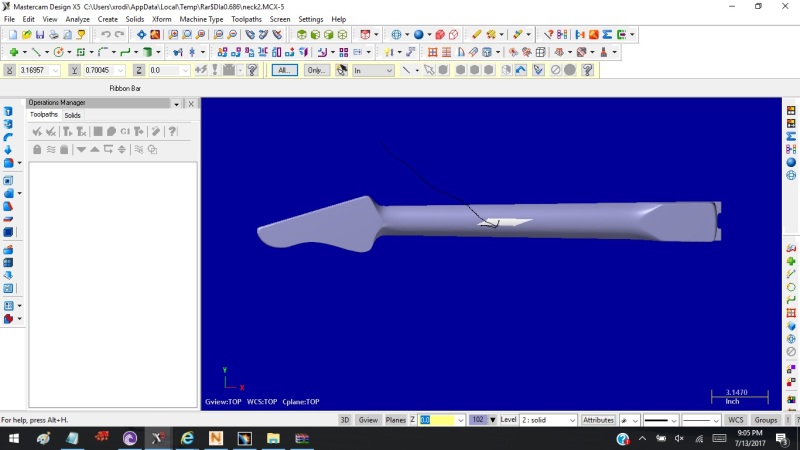
Task: Toggle the X coordinate lock button
Action: pos(9,70)
